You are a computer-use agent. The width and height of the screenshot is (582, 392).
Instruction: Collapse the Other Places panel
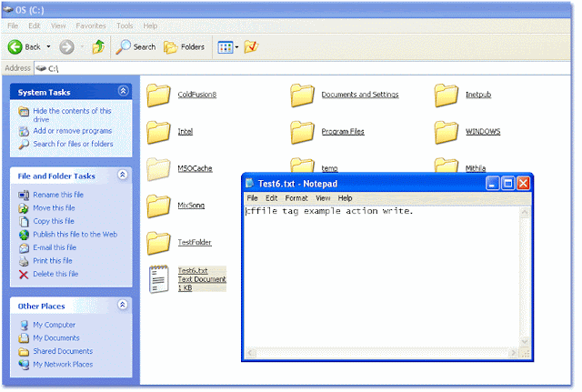[123, 305]
